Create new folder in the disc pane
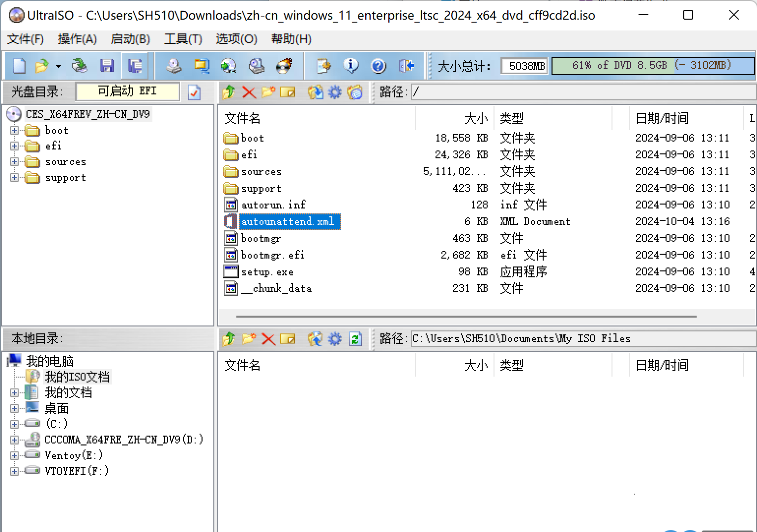This screenshot has width=757, height=532. [x=268, y=92]
